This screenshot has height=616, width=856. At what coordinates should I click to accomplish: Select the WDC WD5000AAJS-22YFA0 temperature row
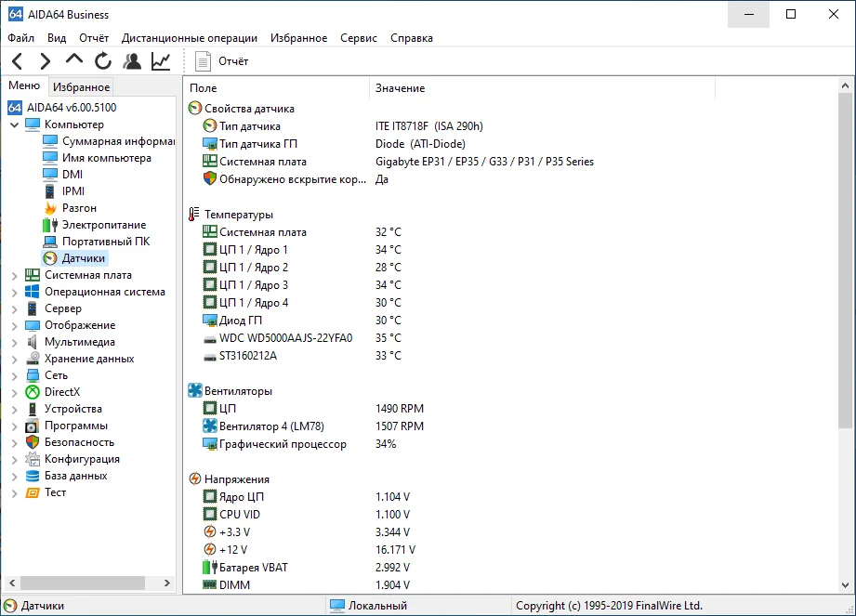click(x=285, y=338)
